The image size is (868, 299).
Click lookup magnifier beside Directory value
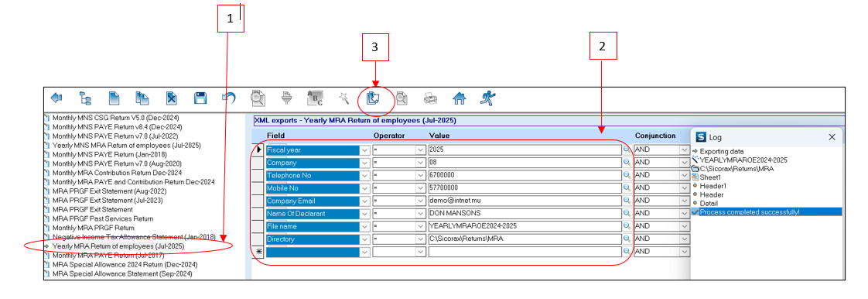pos(627,239)
